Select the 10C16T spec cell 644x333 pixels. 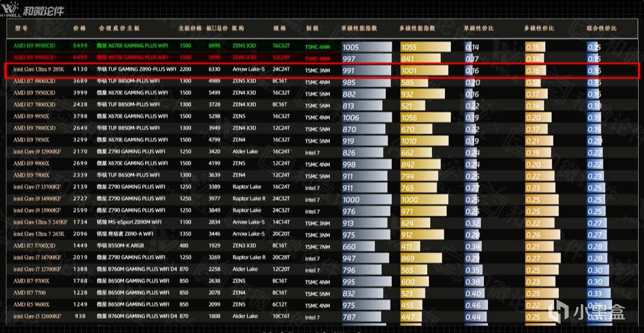pos(281,316)
